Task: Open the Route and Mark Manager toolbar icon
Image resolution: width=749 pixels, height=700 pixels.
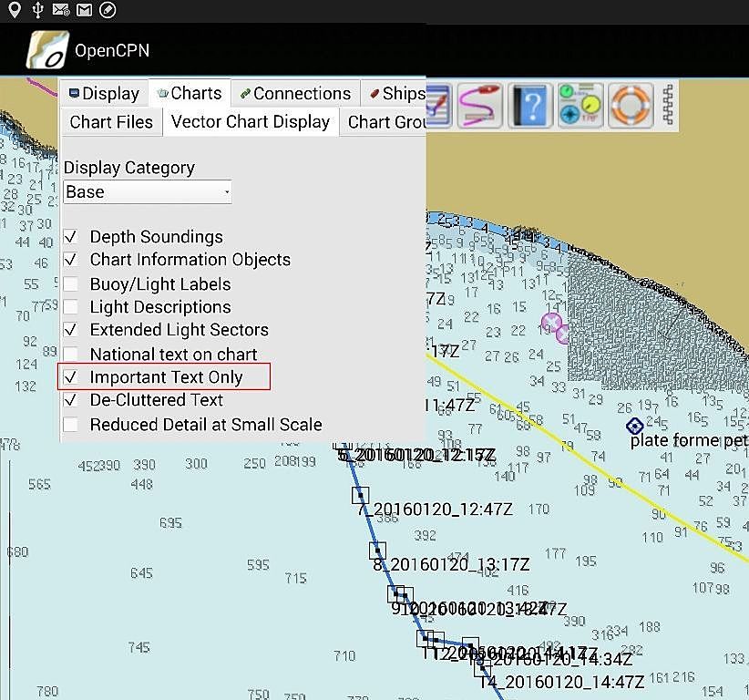Action: tap(439, 106)
